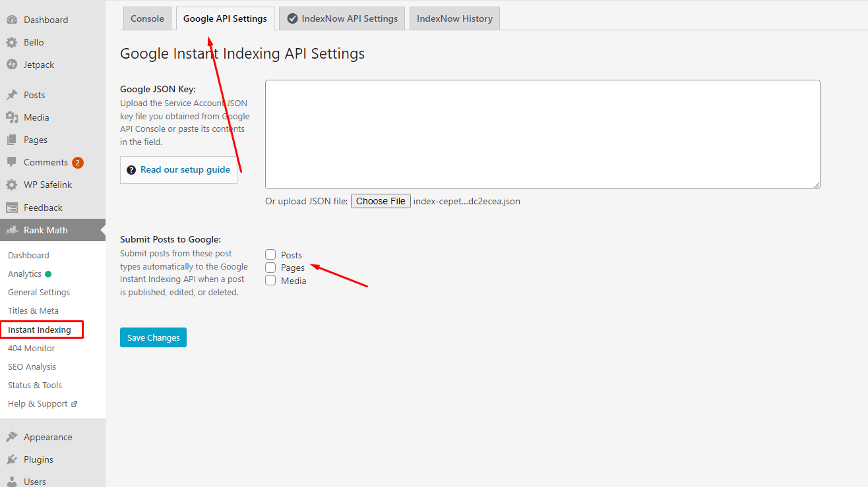Click the Appearance paintbrush icon

12,437
